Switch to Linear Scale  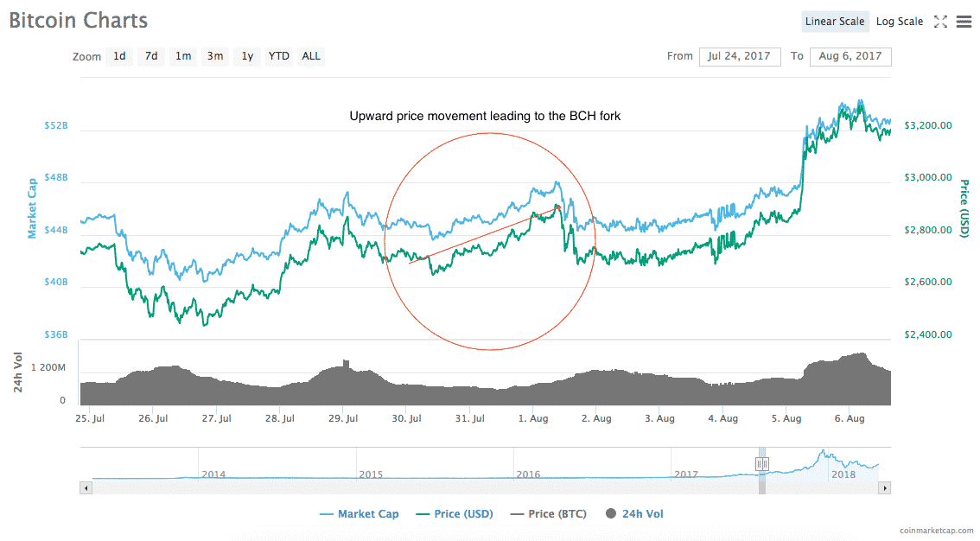[835, 22]
